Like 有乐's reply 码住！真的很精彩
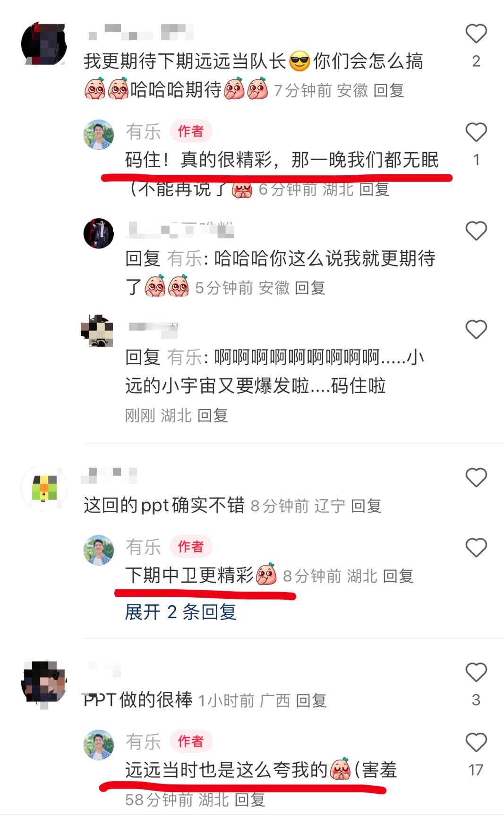Screen dimensions: 504x817 coord(476,132)
